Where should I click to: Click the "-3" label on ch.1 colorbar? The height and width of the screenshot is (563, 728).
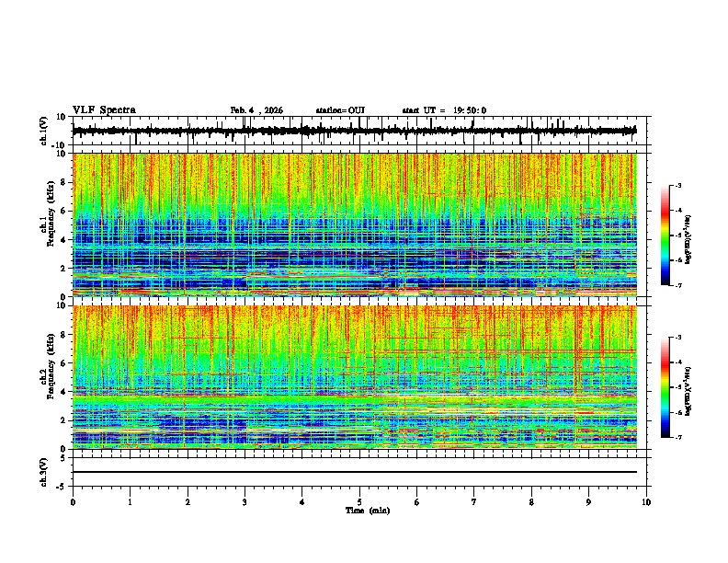(x=678, y=186)
